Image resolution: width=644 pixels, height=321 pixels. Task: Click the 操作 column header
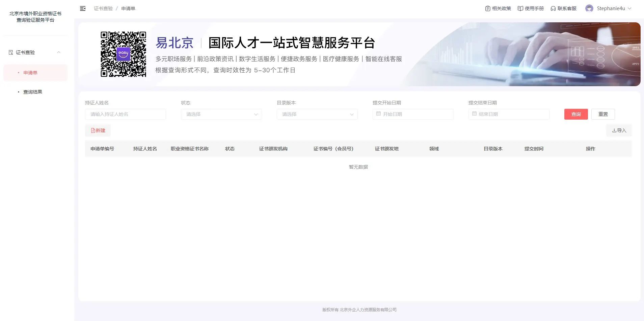click(591, 149)
